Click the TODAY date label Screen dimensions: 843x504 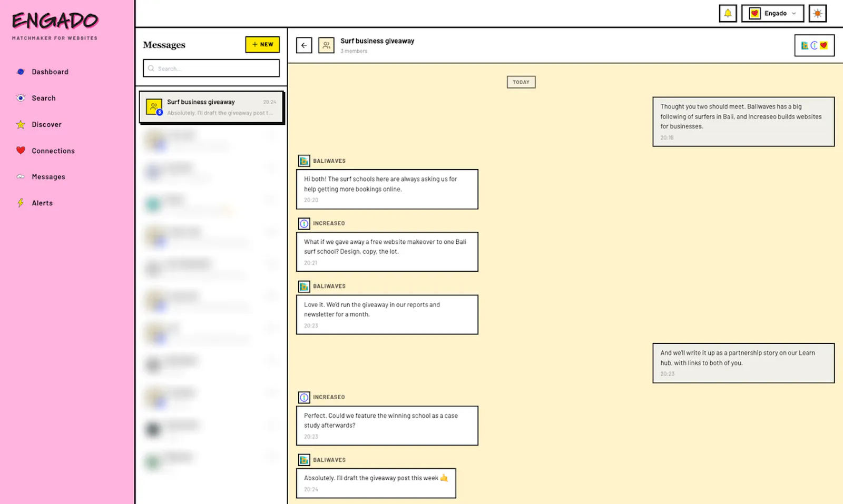click(x=521, y=82)
